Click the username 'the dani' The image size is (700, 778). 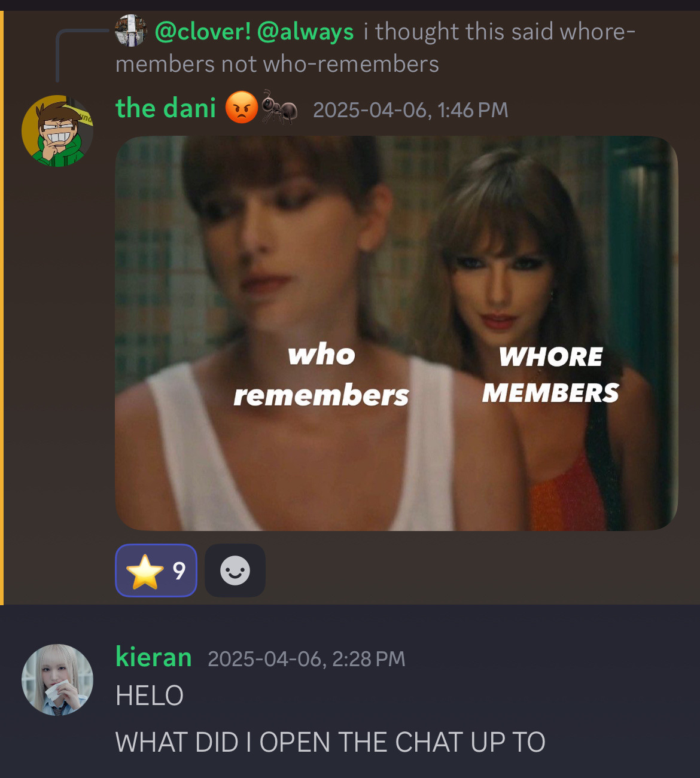pos(166,108)
